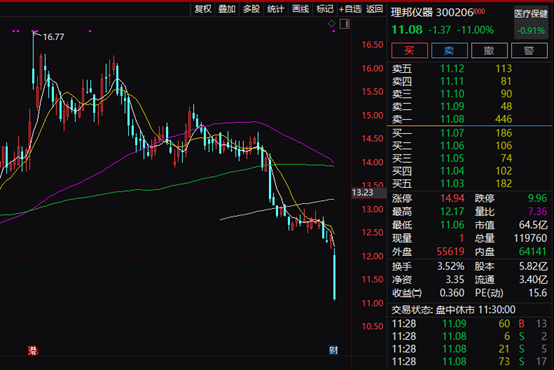Screen dimensions: 554x370
Task: Open the 医疗保健 sector box
Action: tap(531, 22)
